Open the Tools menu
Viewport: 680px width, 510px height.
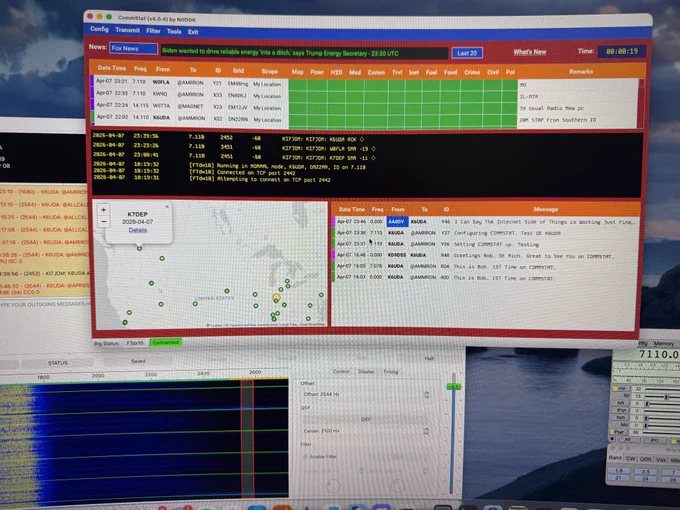[x=174, y=31]
